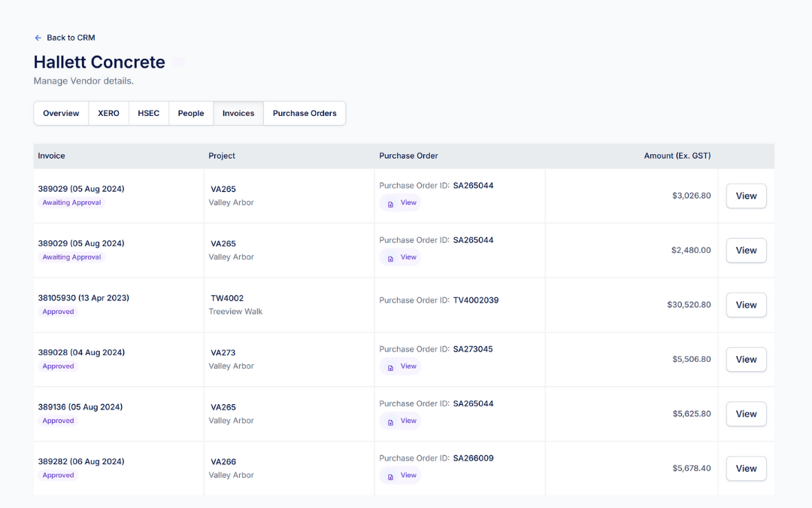Screen dimensions: 812x508
Task: Click the Approved badge under invoice 389028
Action: pos(58,366)
